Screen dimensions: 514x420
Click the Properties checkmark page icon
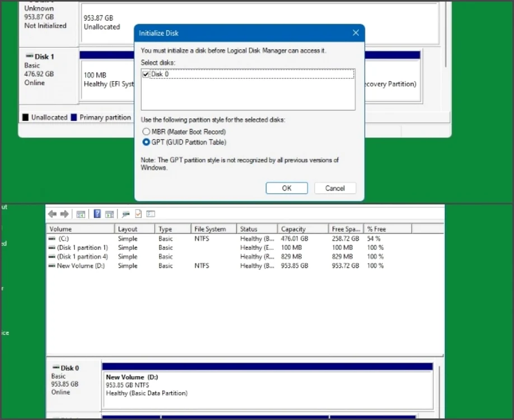(138, 214)
